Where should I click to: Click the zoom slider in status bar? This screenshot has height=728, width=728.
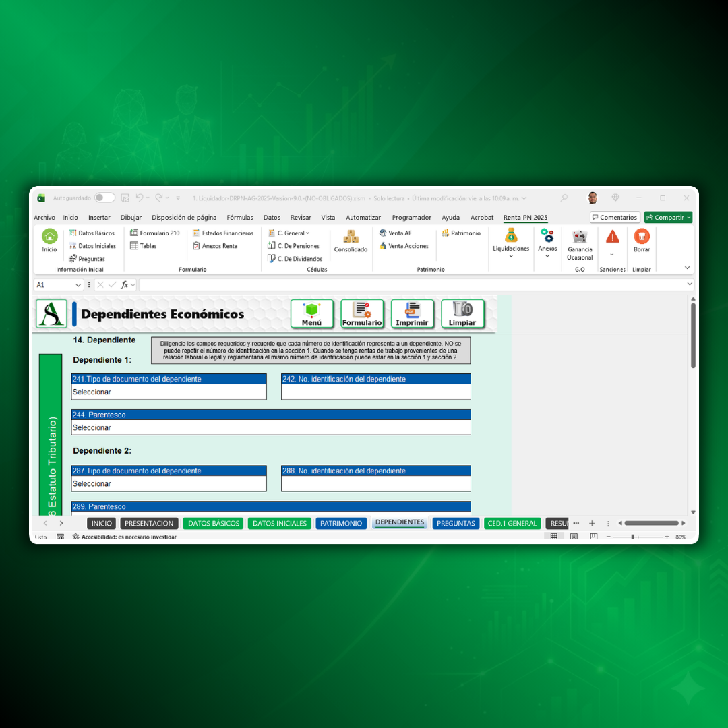(x=633, y=537)
